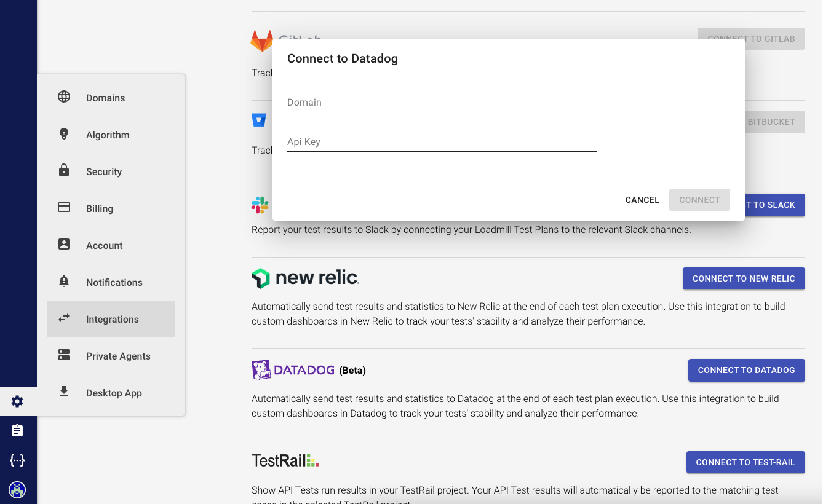Click the Domains globe icon
The width and height of the screenshot is (823, 504).
pyautogui.click(x=64, y=97)
